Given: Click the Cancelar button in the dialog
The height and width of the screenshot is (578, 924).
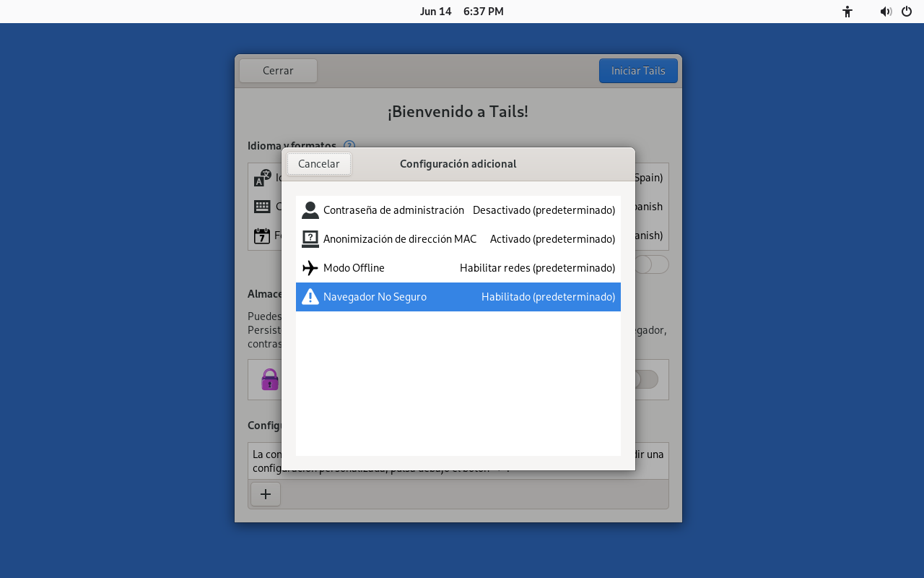Looking at the screenshot, I should (319, 164).
